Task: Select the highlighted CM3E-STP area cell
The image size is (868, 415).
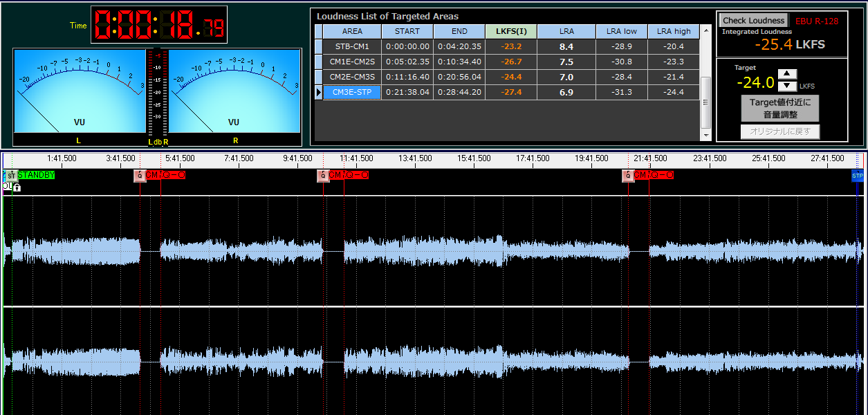Action: pyautogui.click(x=352, y=92)
